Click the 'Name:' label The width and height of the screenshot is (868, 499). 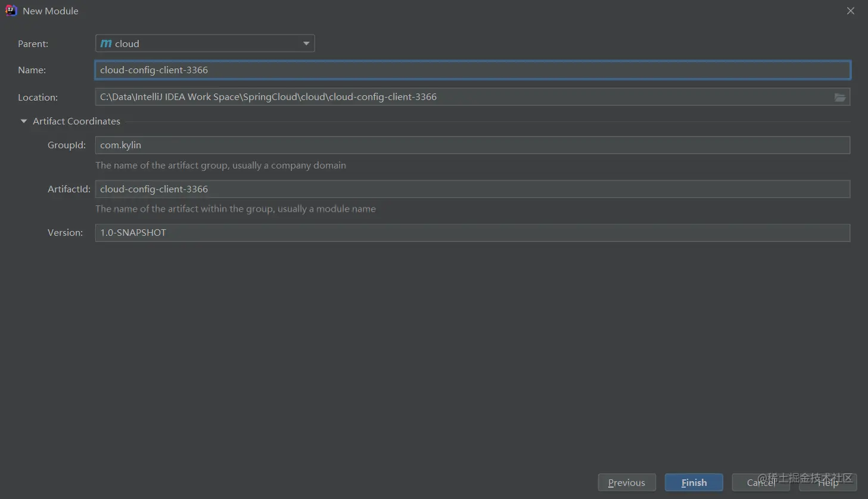click(32, 70)
